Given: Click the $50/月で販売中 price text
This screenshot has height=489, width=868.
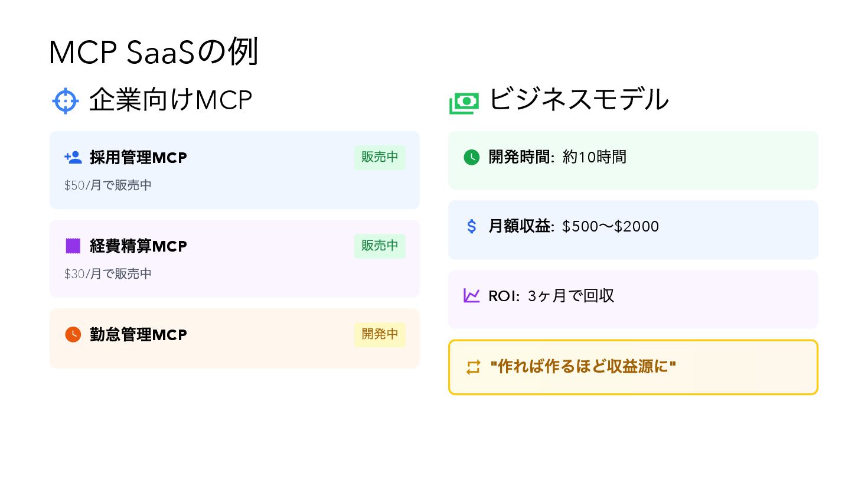Looking at the screenshot, I should point(108,185).
